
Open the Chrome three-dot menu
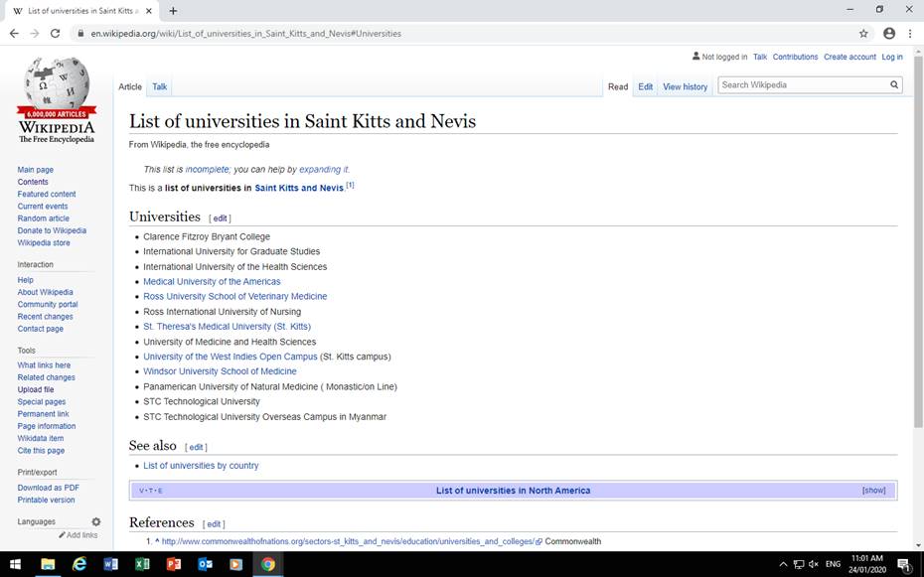[x=910, y=34]
